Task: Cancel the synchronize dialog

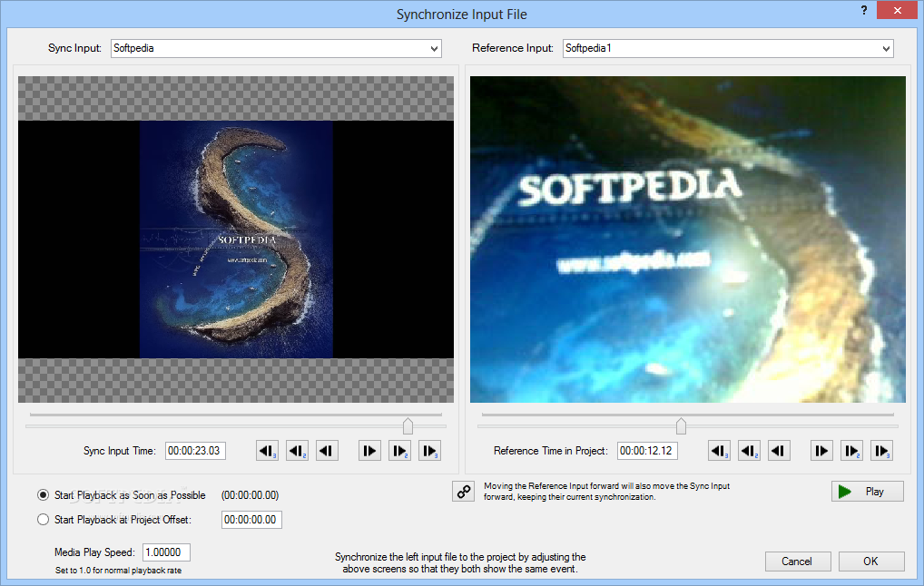Action: click(x=797, y=562)
